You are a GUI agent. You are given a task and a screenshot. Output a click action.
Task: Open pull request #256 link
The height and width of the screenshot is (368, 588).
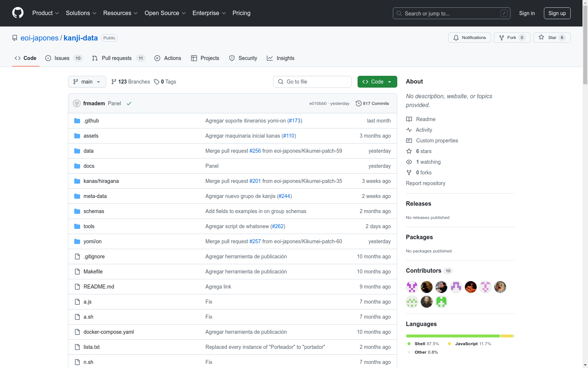(x=255, y=151)
